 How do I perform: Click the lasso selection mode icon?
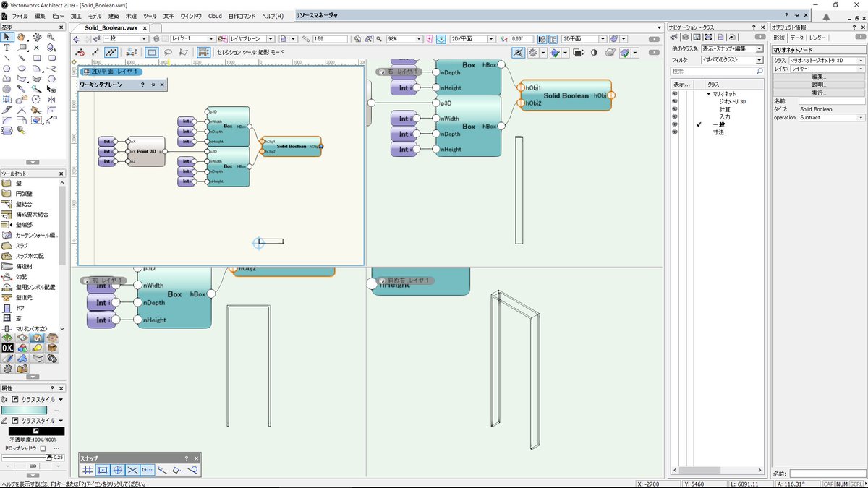pos(168,52)
